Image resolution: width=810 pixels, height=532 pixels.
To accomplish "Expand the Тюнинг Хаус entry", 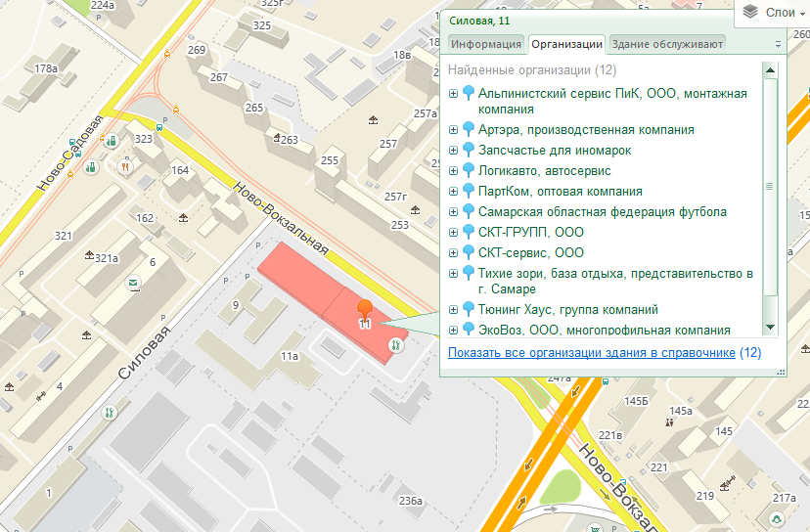I will (x=453, y=310).
